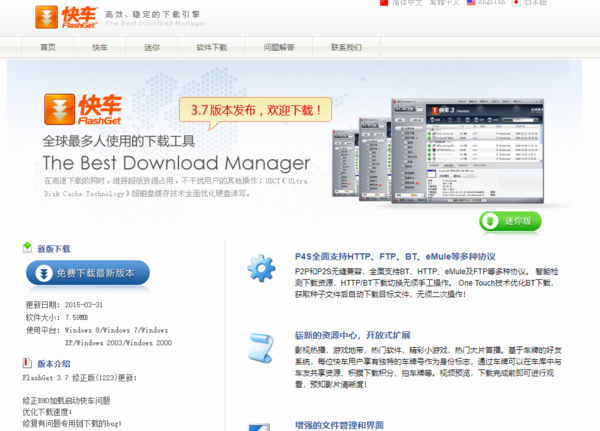The image size is (600, 431).
Task: Click the 3.7版本发布 speech bubble
Action: 255,111
